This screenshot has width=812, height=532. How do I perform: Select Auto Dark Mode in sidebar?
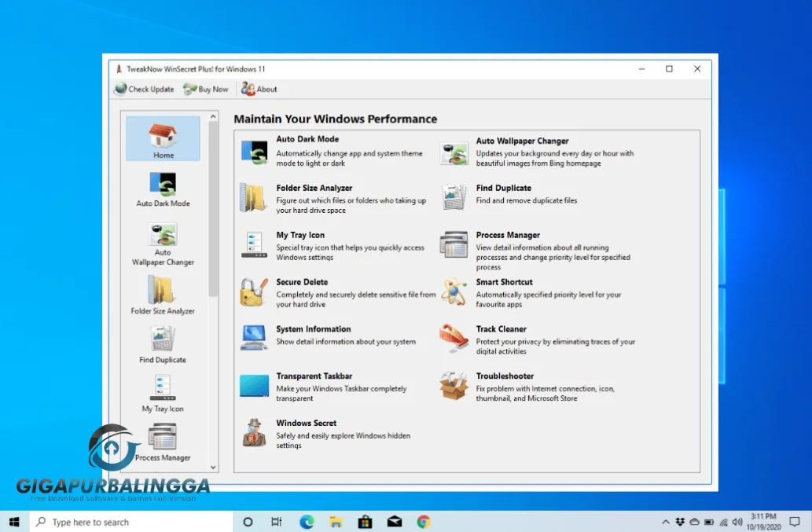[x=163, y=189]
